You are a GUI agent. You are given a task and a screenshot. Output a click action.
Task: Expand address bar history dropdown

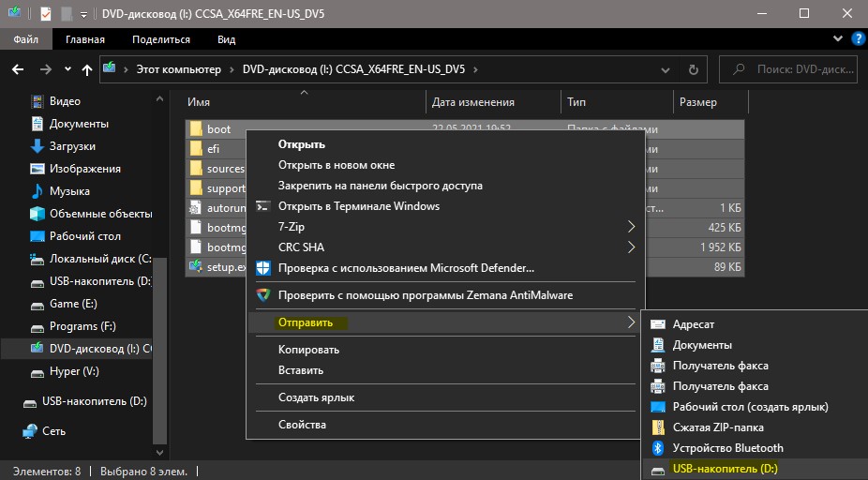[665, 70]
